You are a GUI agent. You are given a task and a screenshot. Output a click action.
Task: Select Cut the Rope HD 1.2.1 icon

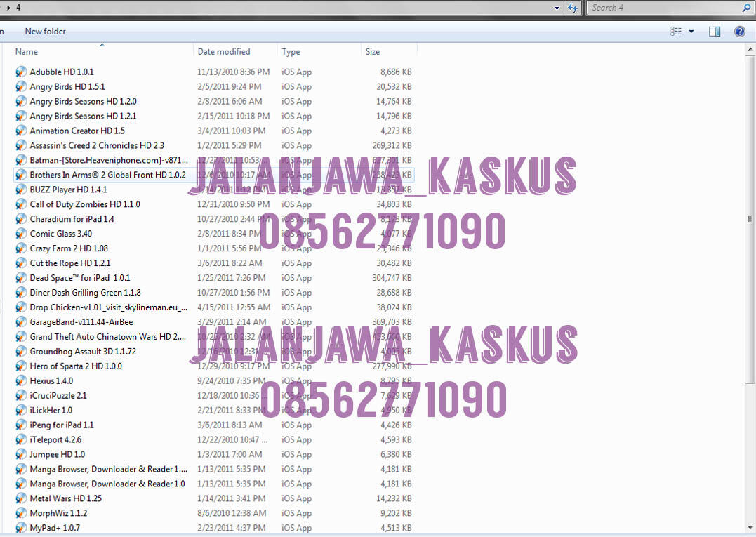coord(21,263)
